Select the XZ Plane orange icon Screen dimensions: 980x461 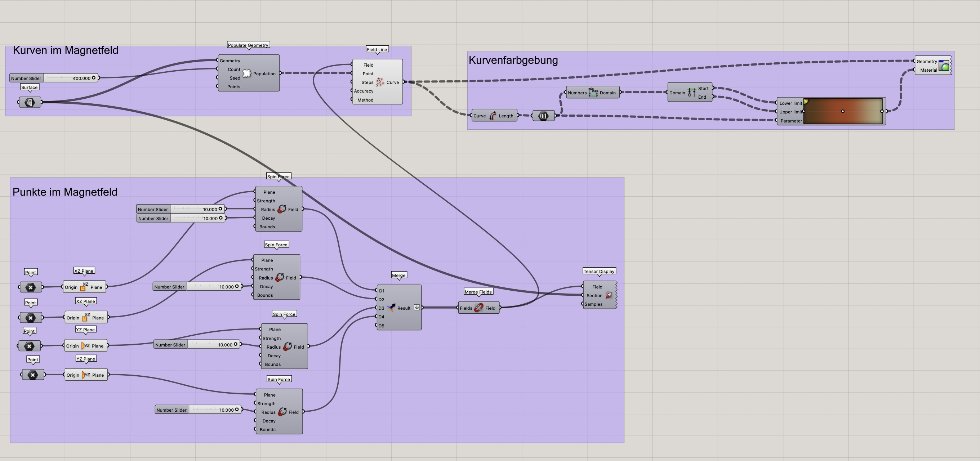pos(84,286)
